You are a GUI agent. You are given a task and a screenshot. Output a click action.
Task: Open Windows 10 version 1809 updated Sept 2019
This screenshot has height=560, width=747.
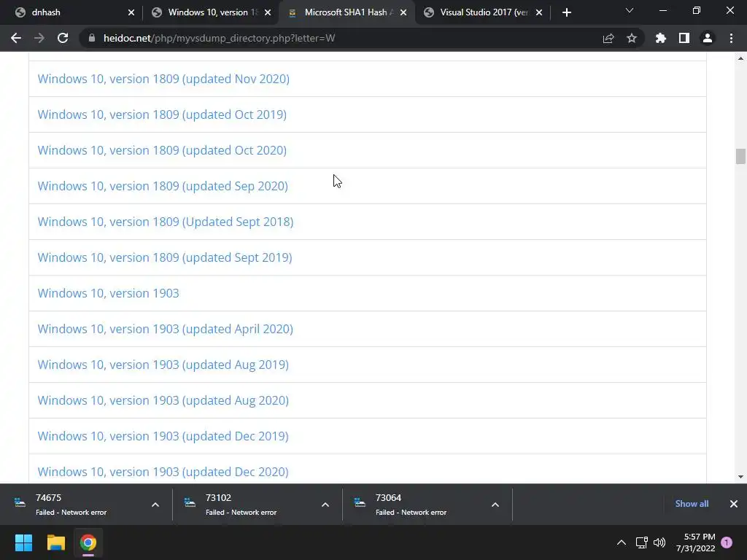[165, 257]
